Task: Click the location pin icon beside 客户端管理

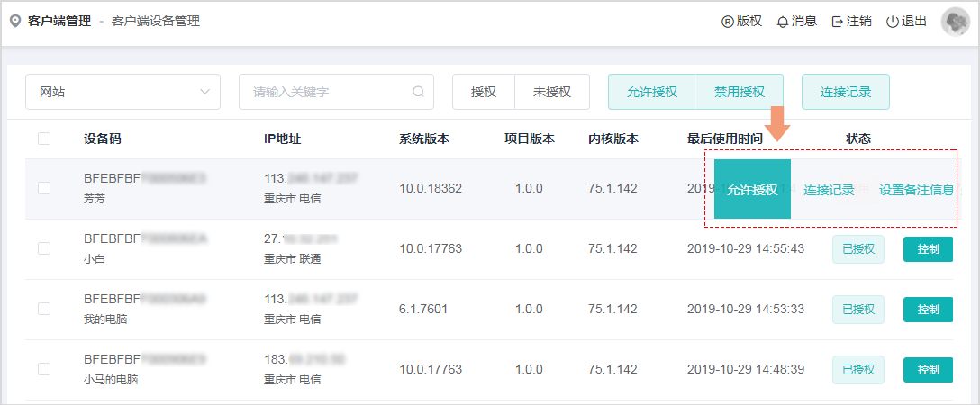Action: [x=15, y=21]
